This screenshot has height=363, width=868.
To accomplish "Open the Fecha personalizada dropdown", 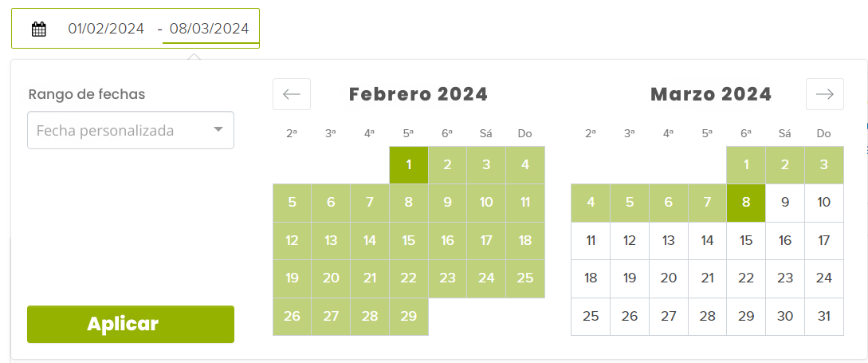I will pos(131,130).
